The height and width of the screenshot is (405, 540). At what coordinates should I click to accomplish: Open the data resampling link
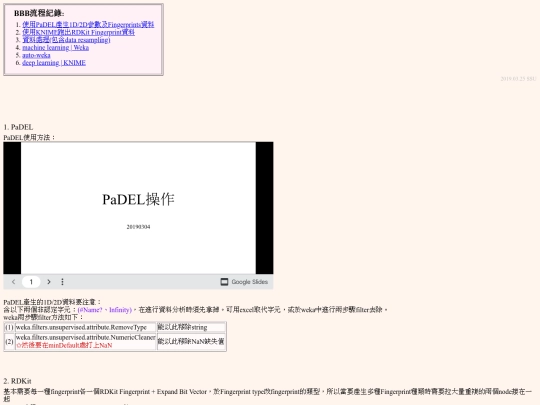66,40
